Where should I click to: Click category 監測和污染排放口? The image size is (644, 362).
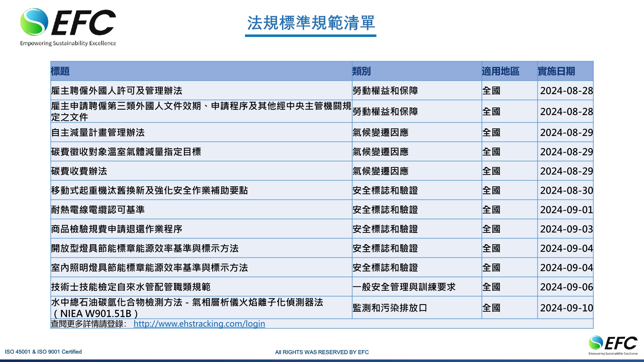pyautogui.click(x=390, y=308)
